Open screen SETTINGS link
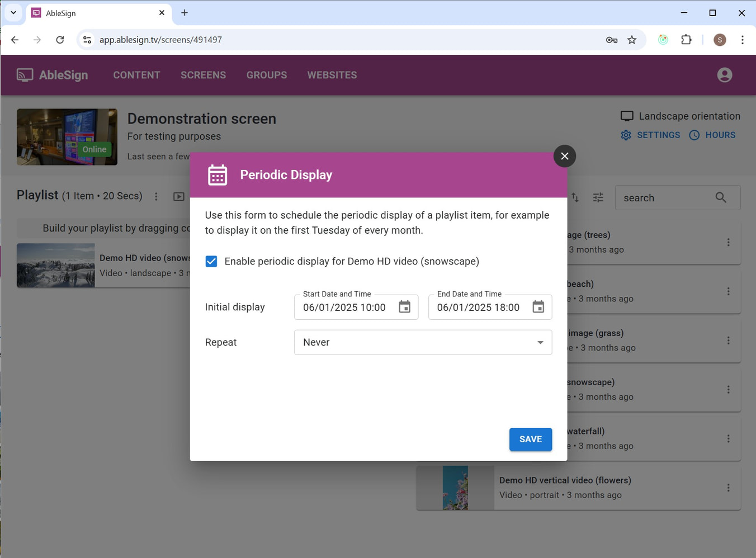 click(650, 135)
